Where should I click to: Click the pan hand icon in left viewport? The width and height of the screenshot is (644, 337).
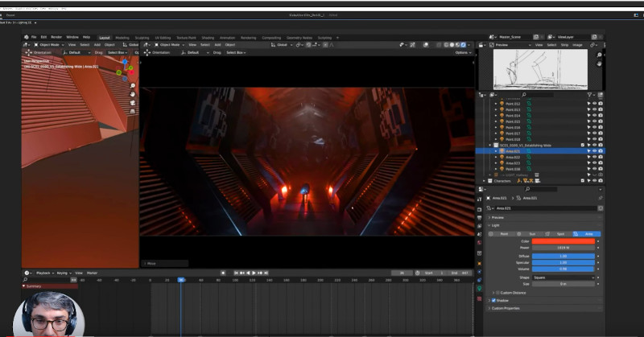tap(134, 93)
